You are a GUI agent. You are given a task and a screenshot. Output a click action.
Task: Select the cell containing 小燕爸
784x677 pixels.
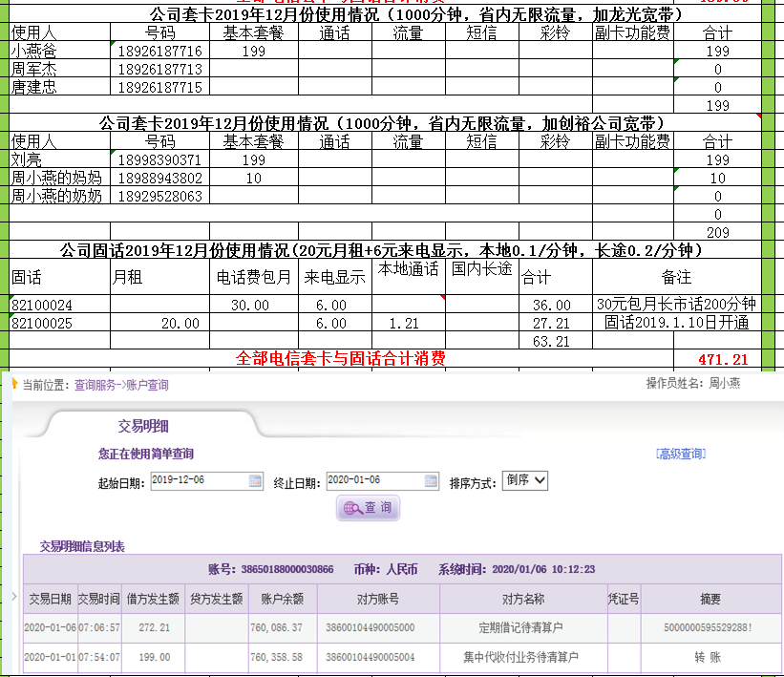click(33, 52)
